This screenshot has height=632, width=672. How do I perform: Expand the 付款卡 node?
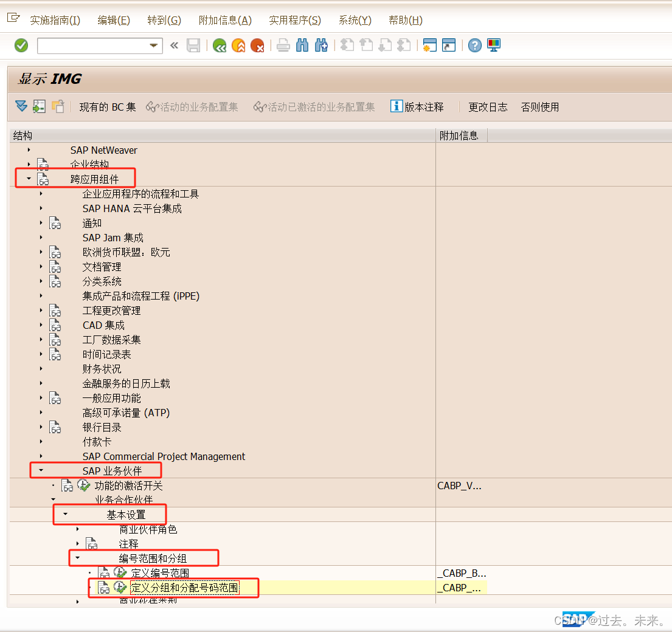pyautogui.click(x=41, y=441)
